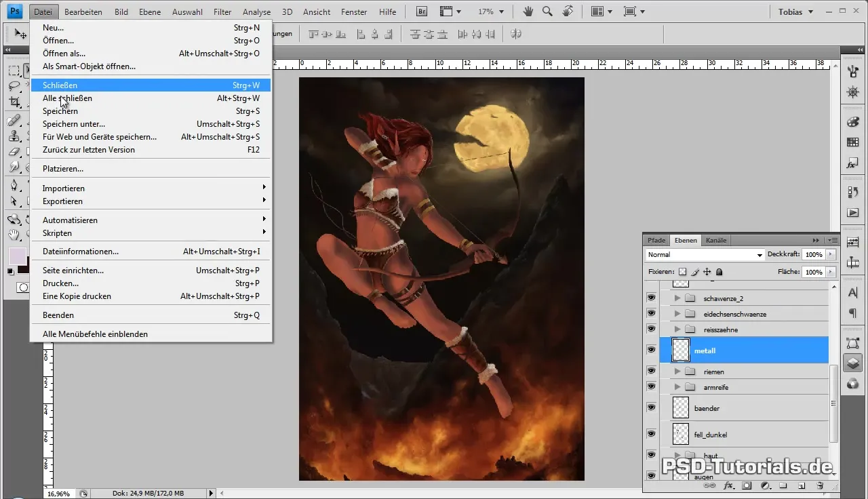Create a new layer icon

click(801, 485)
